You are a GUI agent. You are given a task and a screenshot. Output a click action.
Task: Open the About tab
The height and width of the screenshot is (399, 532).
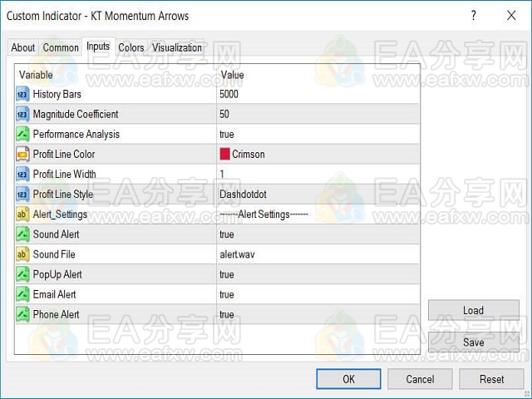click(23, 47)
